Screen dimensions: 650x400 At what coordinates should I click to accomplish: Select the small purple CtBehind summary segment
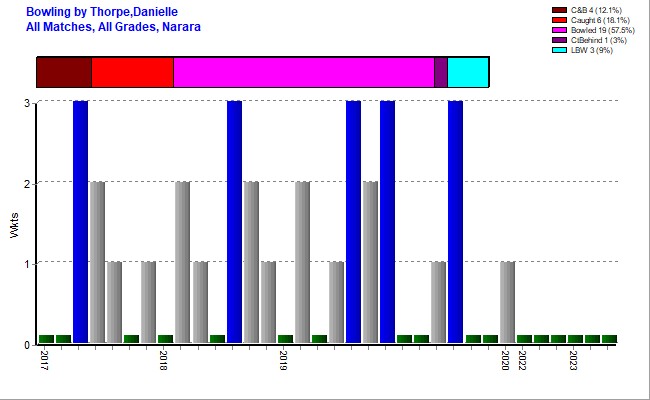(440, 73)
